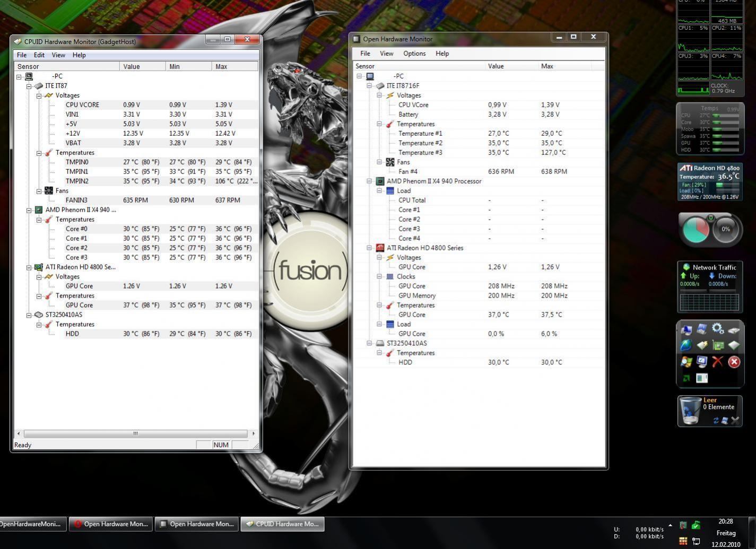Collapse the ITE IT87 node in CPUID monitor
756x549 pixels.
[29, 86]
